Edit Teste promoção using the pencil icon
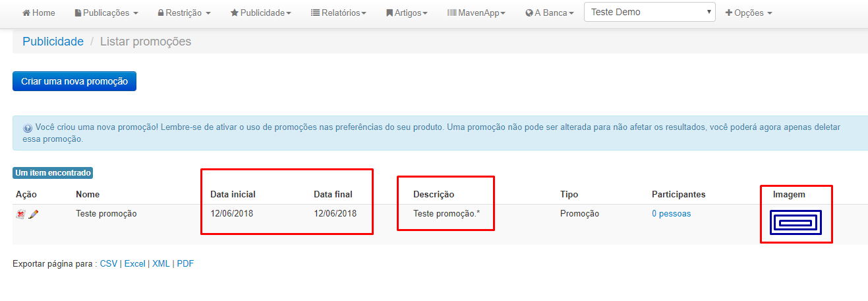 (x=34, y=214)
